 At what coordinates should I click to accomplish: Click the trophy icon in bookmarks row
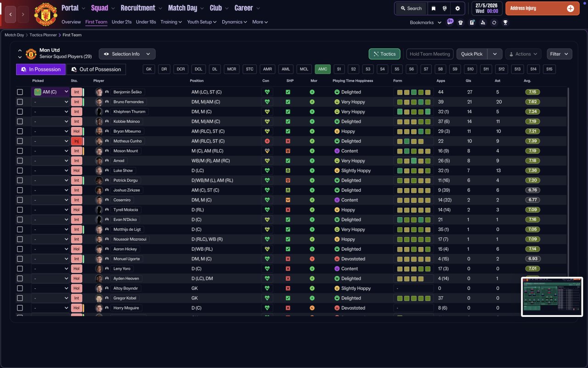pyautogui.click(x=505, y=22)
